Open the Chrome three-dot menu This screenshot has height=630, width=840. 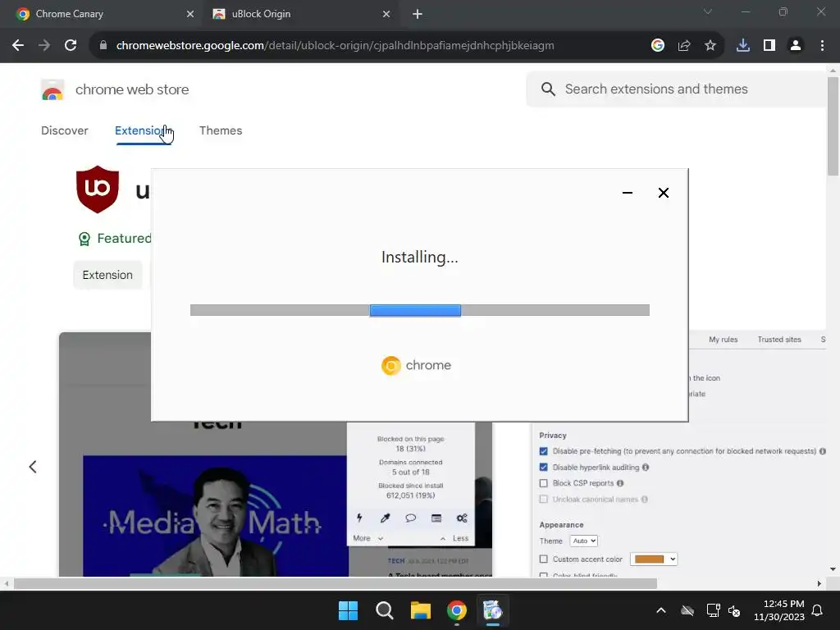pos(822,46)
